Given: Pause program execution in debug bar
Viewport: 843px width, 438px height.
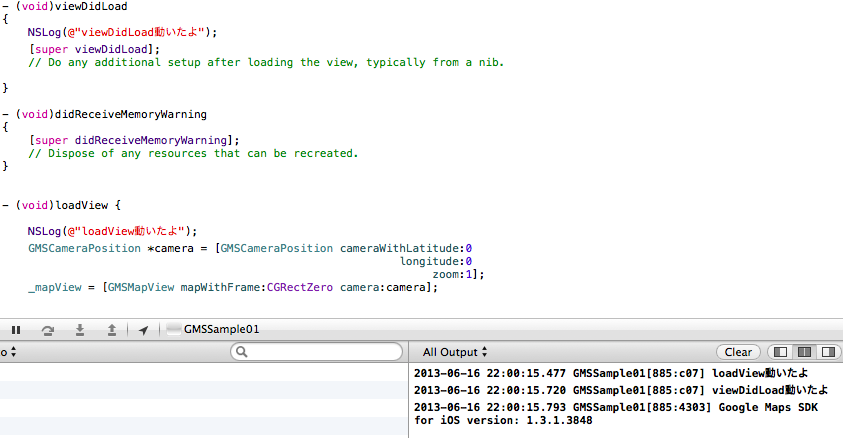Looking at the screenshot, I should (x=16, y=330).
